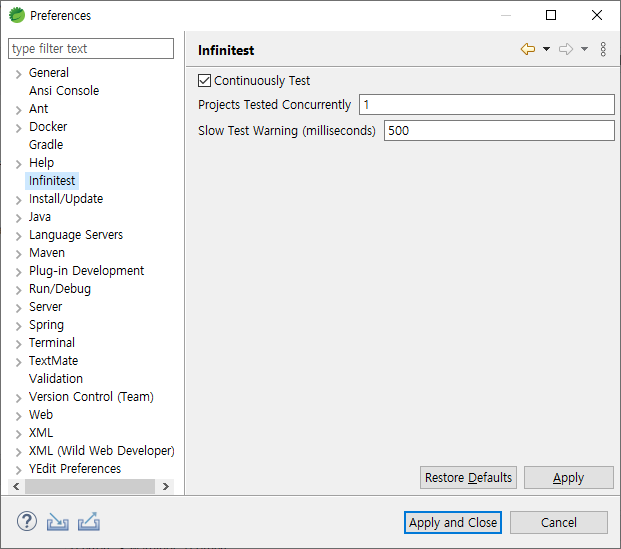Click the horizontal scrollbar thumb
This screenshot has width=621, height=549.
click(x=90, y=486)
